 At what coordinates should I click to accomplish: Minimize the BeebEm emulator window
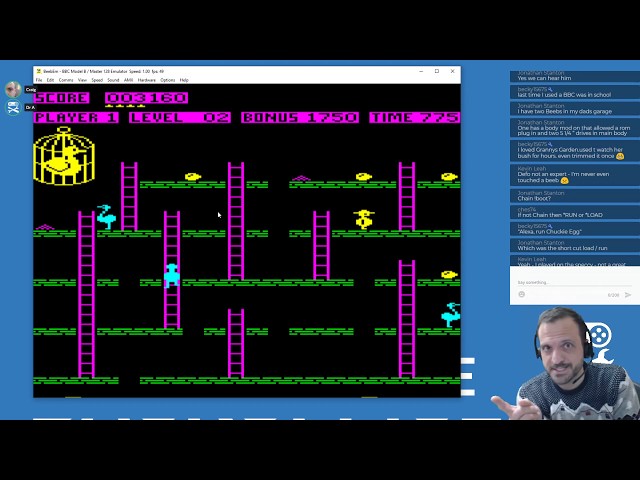pos(421,71)
